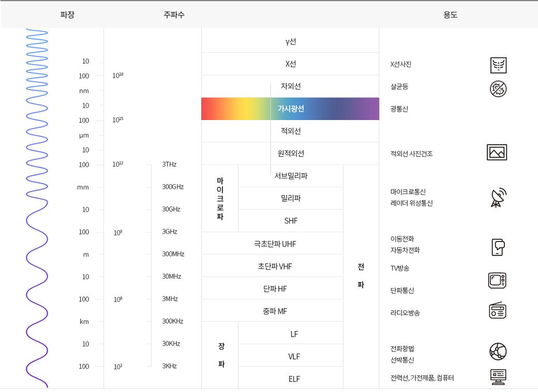Click the X-ray photo ribcage icon

[498, 65]
